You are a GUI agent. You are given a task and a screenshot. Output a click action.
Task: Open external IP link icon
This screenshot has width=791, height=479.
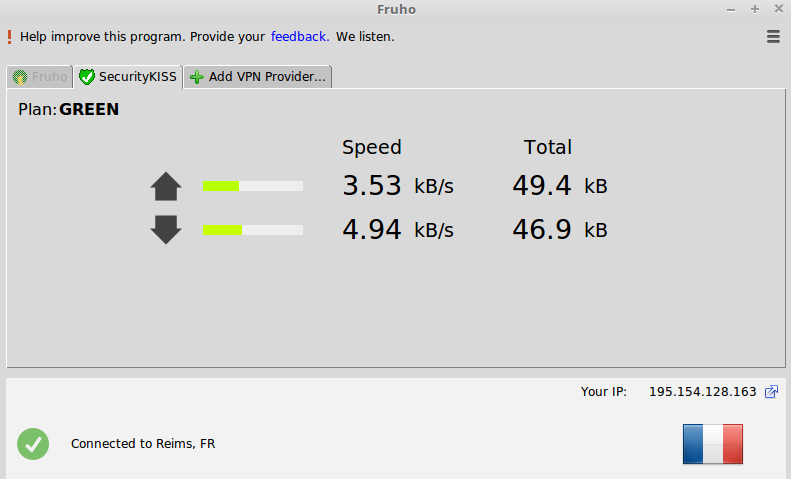(x=771, y=392)
